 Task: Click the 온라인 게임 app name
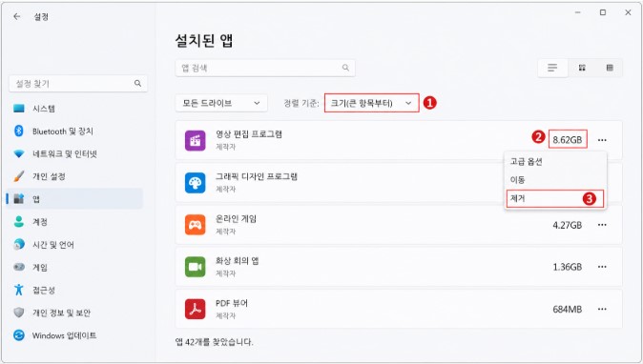click(237, 219)
